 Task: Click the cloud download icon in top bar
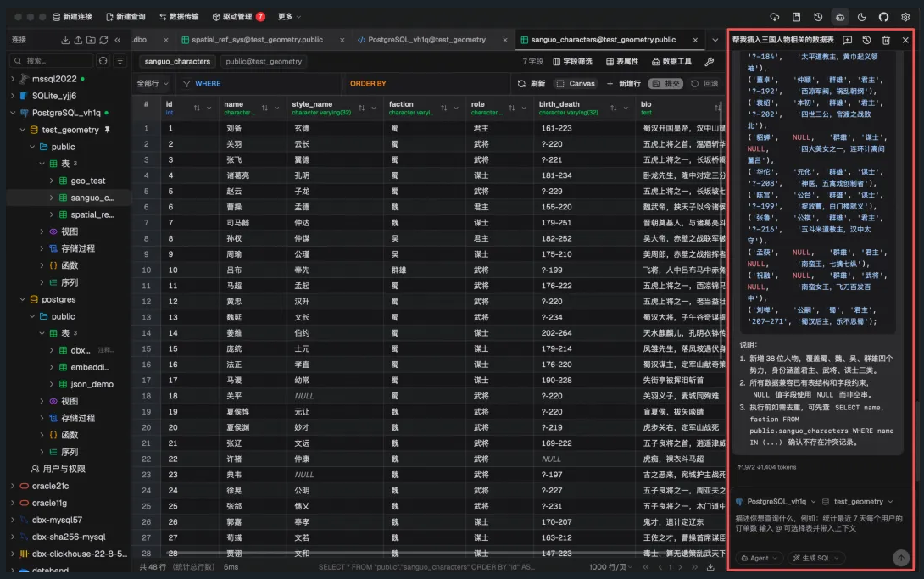click(x=774, y=17)
